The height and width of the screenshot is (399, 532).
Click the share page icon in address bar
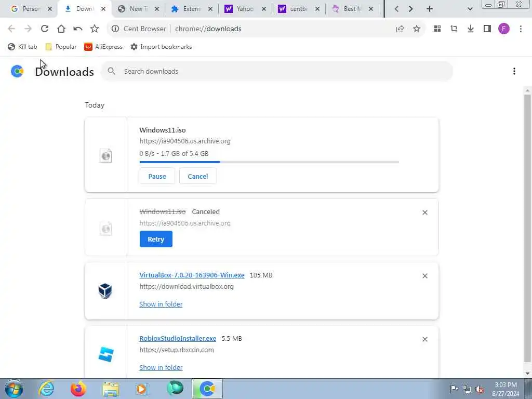coord(400,29)
